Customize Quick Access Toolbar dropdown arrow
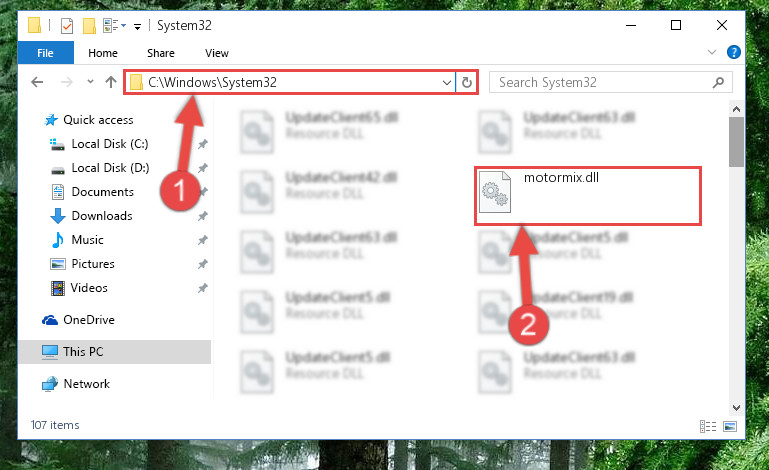This screenshot has width=769, height=470. pyautogui.click(x=137, y=26)
